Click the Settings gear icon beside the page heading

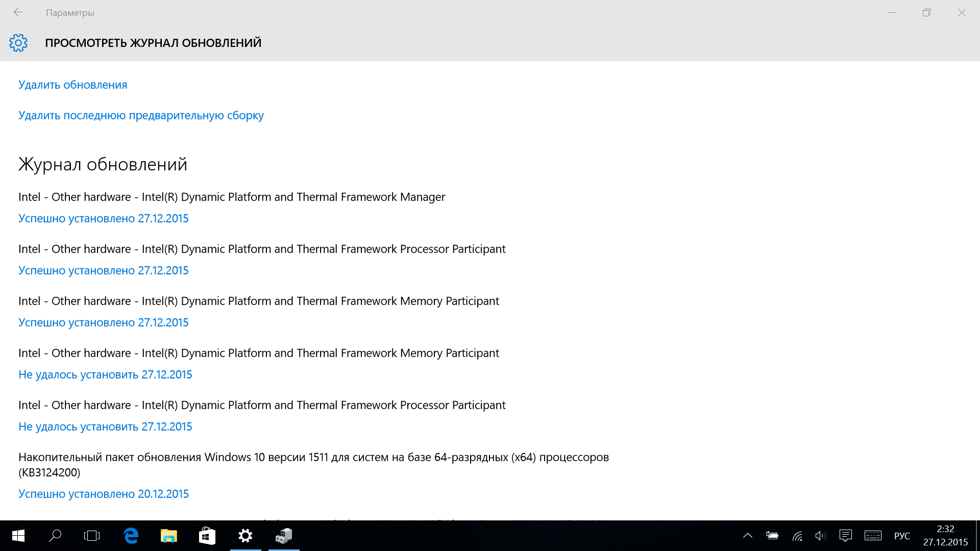point(18,43)
